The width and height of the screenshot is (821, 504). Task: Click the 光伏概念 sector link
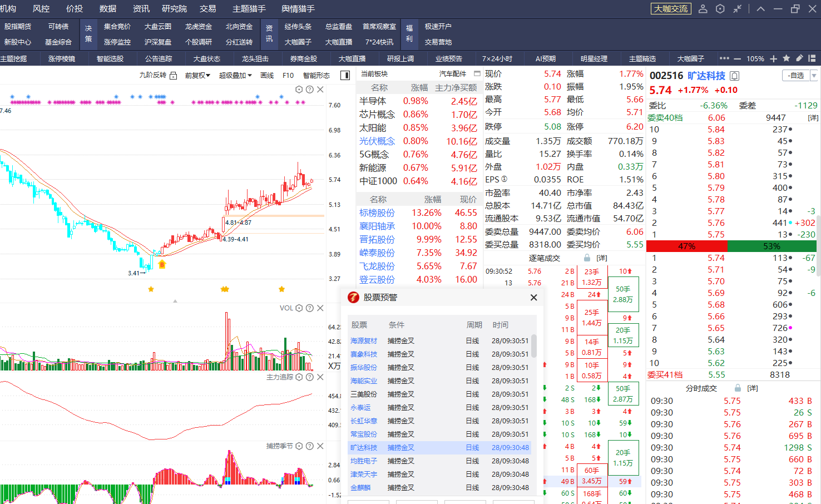[x=377, y=141]
